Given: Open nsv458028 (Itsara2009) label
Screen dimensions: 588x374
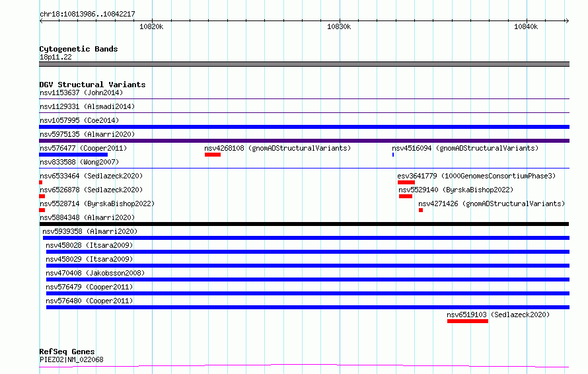Looking at the screenshot, I should pyautogui.click(x=89, y=245).
